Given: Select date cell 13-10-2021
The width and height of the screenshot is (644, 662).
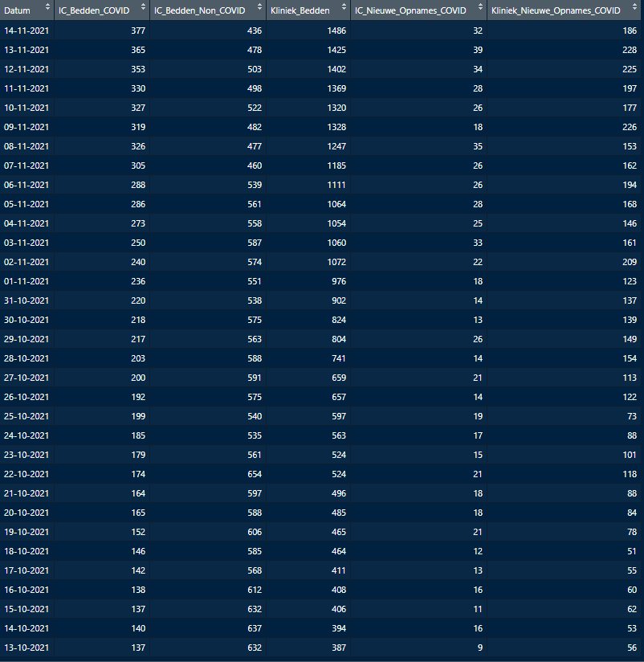Looking at the screenshot, I should (x=26, y=648).
